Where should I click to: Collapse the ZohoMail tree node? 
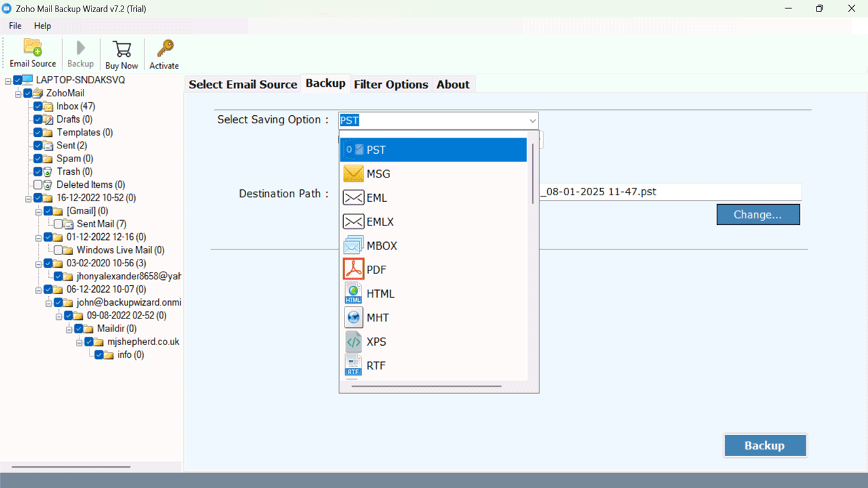18,93
